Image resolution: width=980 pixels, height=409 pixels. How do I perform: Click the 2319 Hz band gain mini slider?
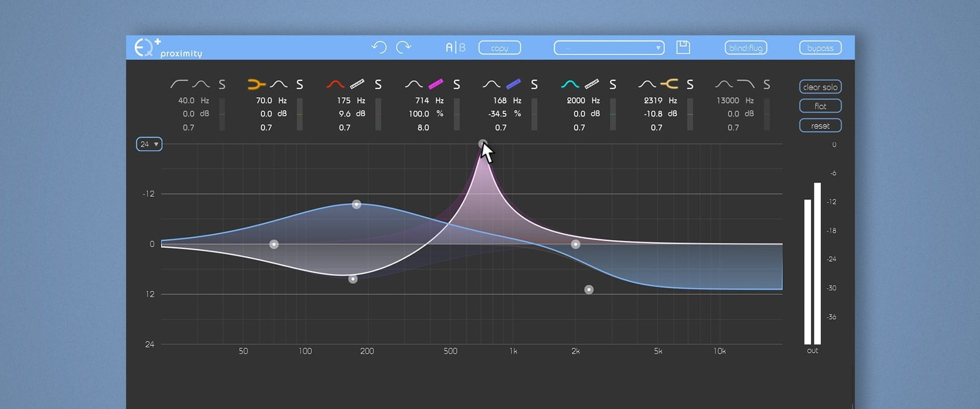click(x=690, y=114)
